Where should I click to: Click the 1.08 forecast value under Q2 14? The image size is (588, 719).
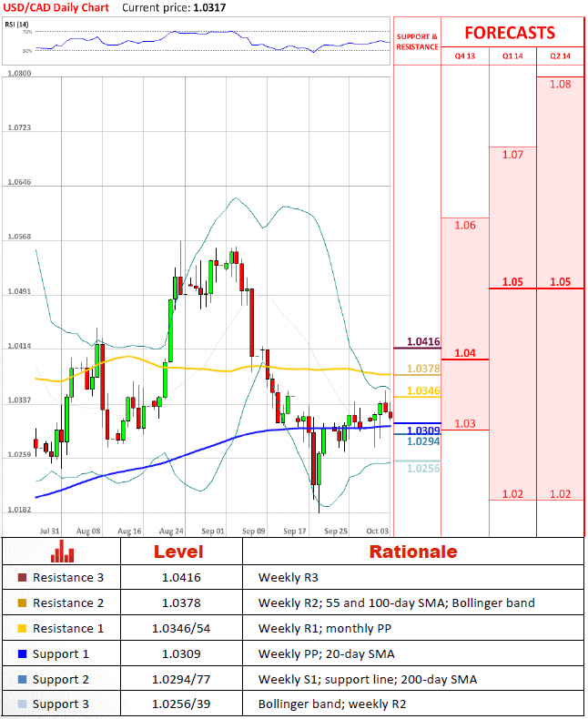(560, 85)
